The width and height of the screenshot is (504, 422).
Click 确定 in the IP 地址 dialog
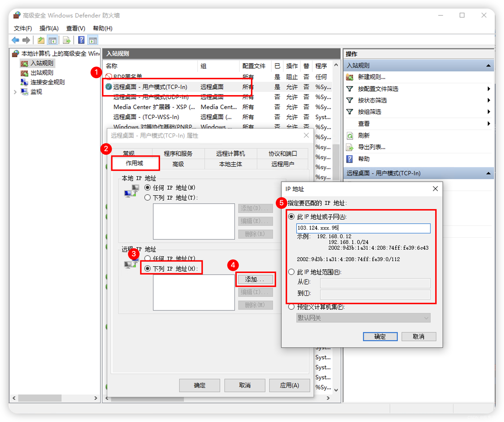(380, 337)
